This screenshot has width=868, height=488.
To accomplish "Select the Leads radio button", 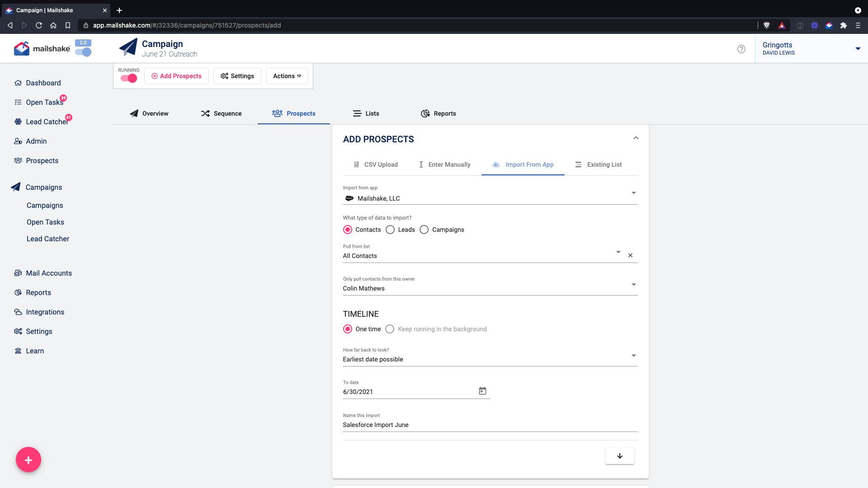I will click(390, 230).
